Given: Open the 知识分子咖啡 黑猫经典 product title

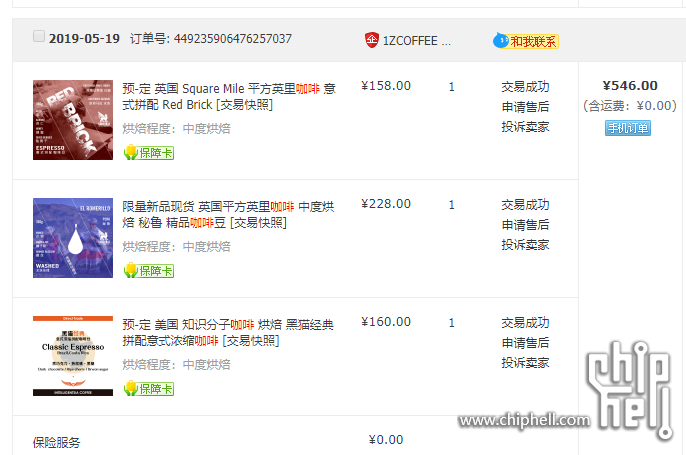Looking at the screenshot, I should click(228, 333).
